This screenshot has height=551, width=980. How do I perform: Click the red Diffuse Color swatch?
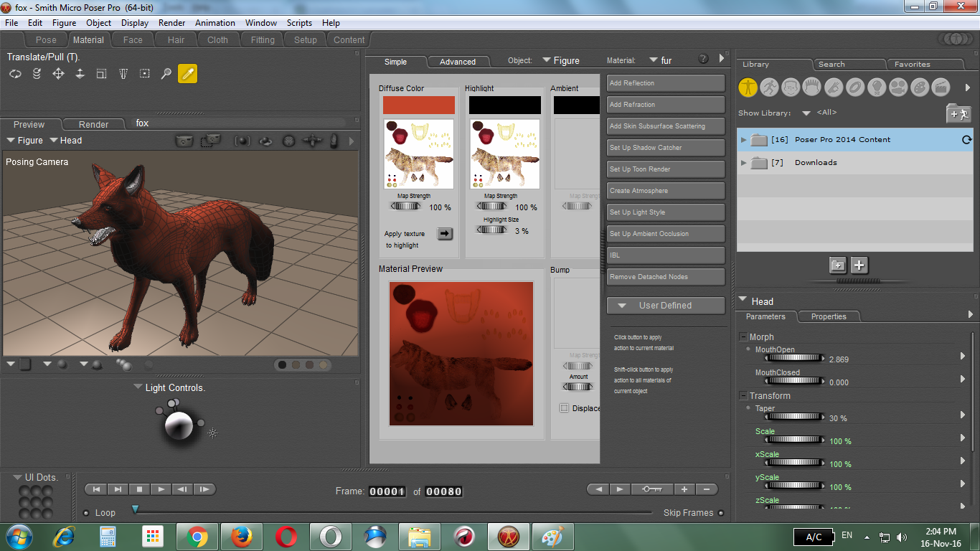[x=419, y=105]
